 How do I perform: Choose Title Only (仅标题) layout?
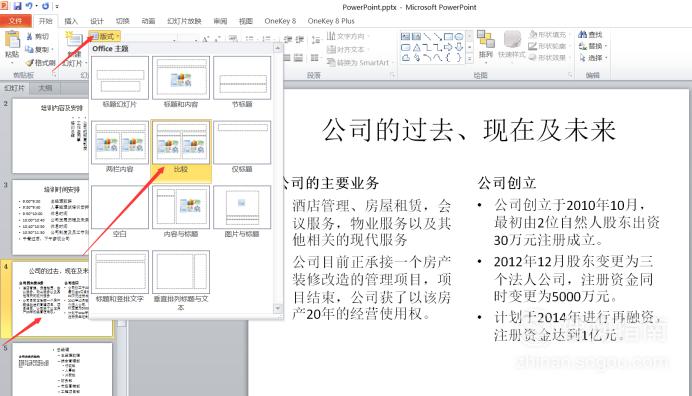pos(242,147)
